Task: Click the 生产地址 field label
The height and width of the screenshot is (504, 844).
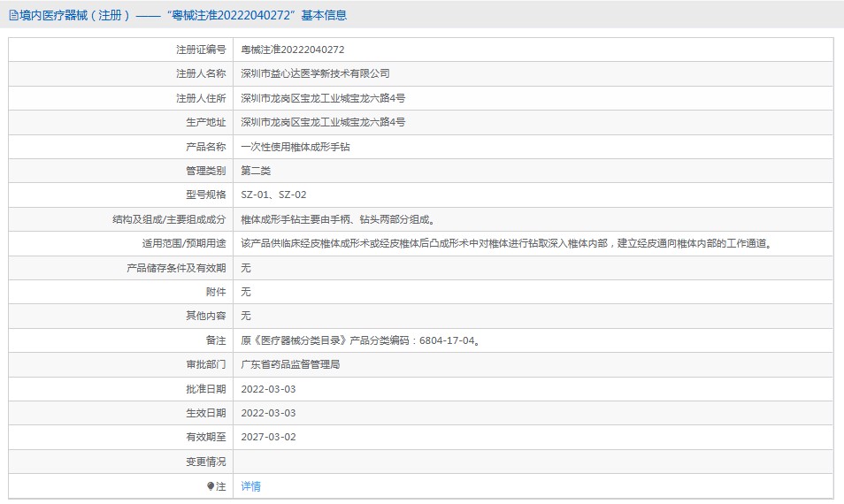Action: (x=205, y=122)
